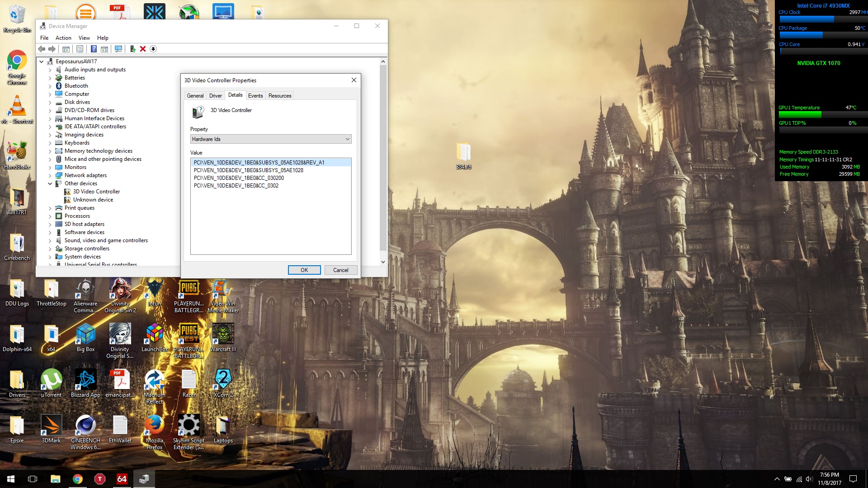Select the ThrottleStop desktop icon
Viewport: 868px width, 488px height.
pyautogui.click(x=51, y=293)
